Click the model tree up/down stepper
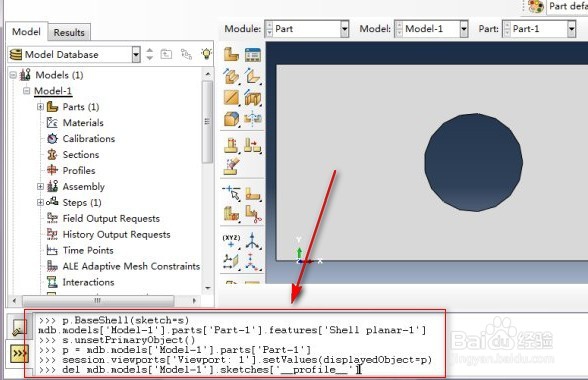This screenshot has height=380, width=588. [x=150, y=54]
